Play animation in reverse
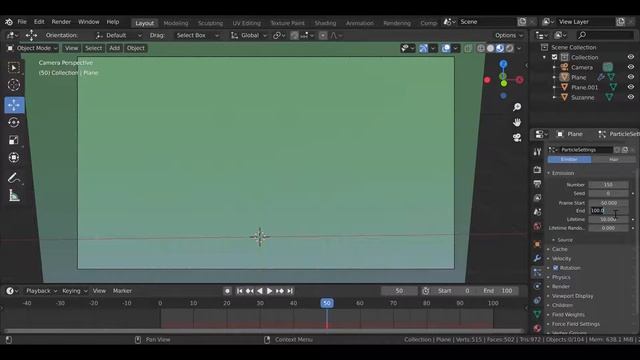 [x=260, y=291]
